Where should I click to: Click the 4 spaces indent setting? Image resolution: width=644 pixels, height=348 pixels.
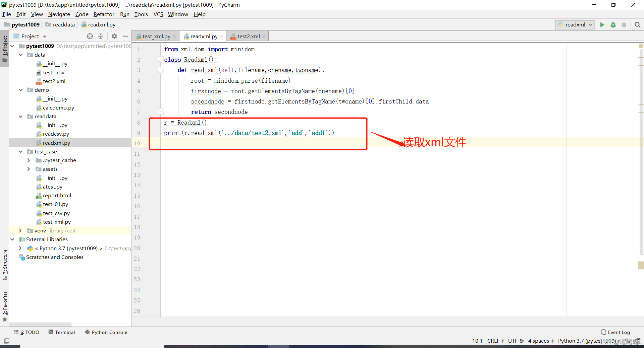tap(541, 341)
